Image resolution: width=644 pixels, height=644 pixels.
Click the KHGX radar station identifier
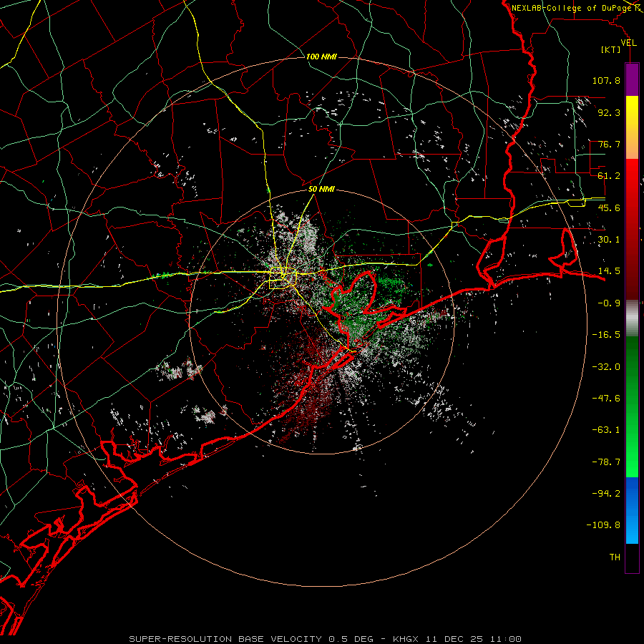pyautogui.click(x=406, y=639)
